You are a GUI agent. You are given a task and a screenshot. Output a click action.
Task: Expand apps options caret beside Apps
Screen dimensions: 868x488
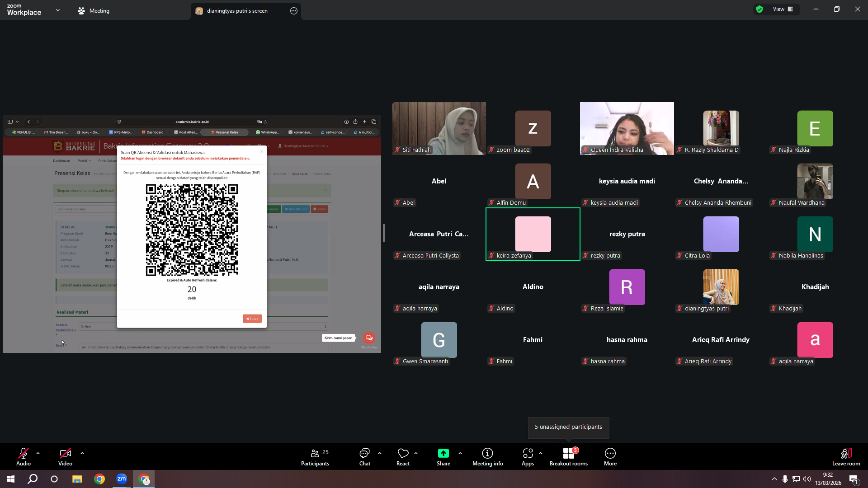[x=541, y=453]
